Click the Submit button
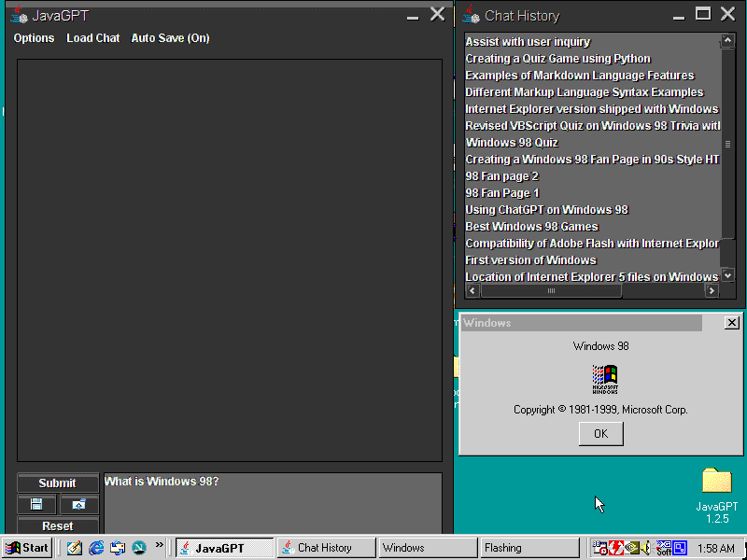747x560 pixels. pos(58,483)
